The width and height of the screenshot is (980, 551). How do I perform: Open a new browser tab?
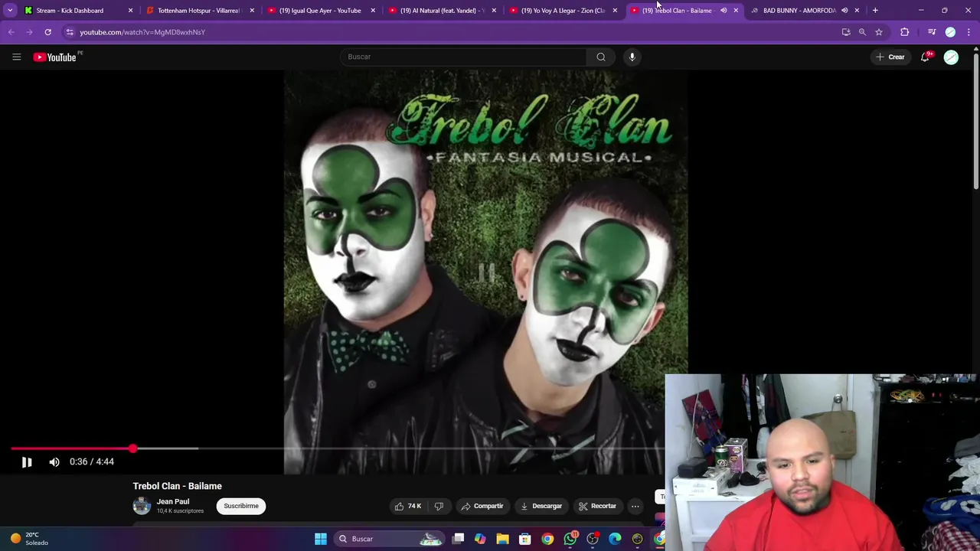pyautogui.click(x=875, y=10)
